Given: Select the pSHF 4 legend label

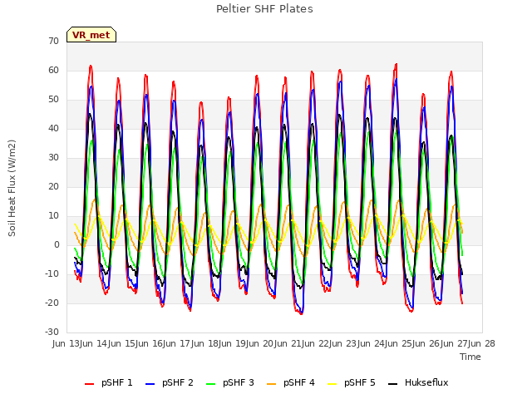Looking at the screenshot, I should pos(299,382).
